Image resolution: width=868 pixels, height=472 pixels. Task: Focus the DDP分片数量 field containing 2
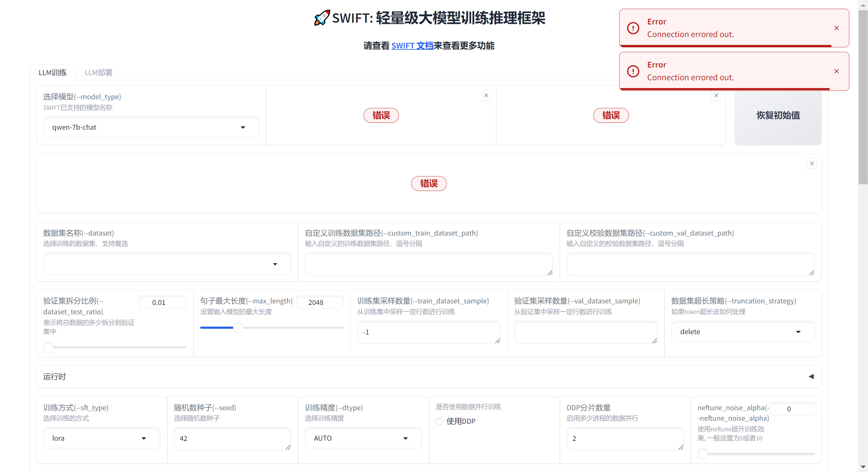point(625,438)
